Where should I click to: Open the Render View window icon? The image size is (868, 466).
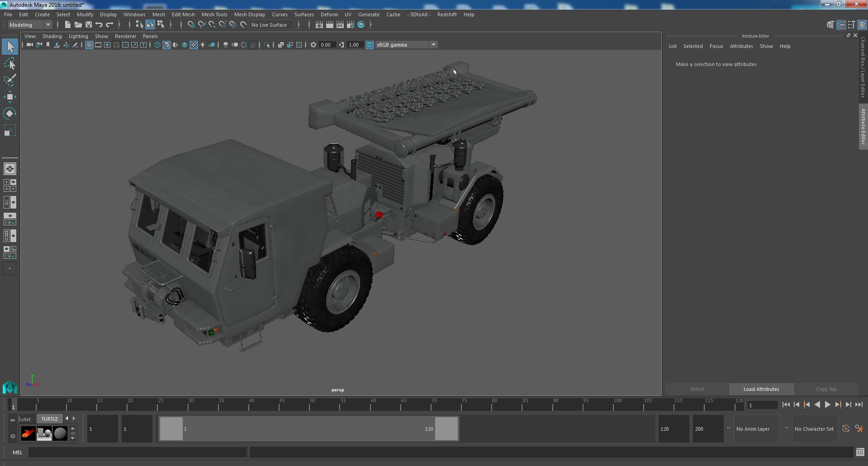[319, 24]
